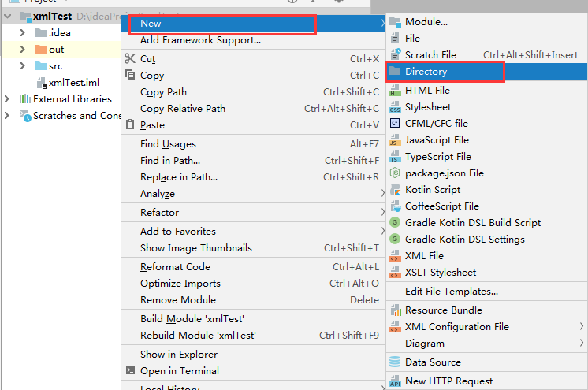
Task: Click the Gradle Kotlin DSL Build Script icon
Action: click(395, 223)
